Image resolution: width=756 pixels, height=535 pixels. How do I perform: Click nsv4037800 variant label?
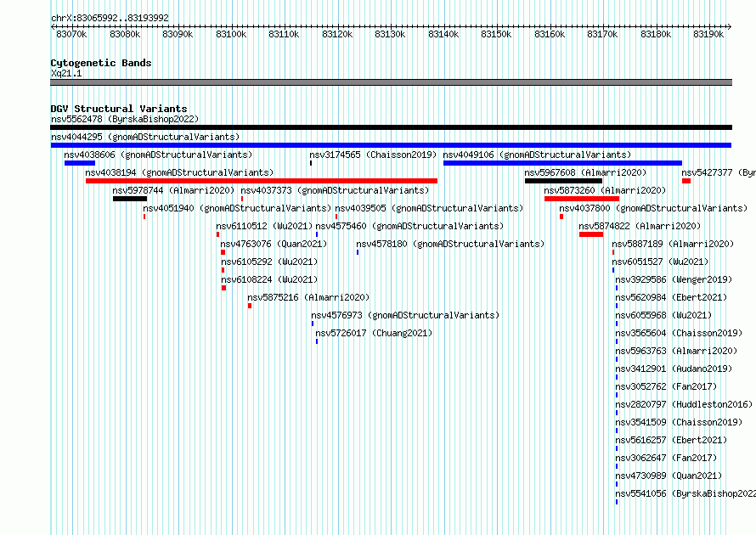click(x=653, y=208)
